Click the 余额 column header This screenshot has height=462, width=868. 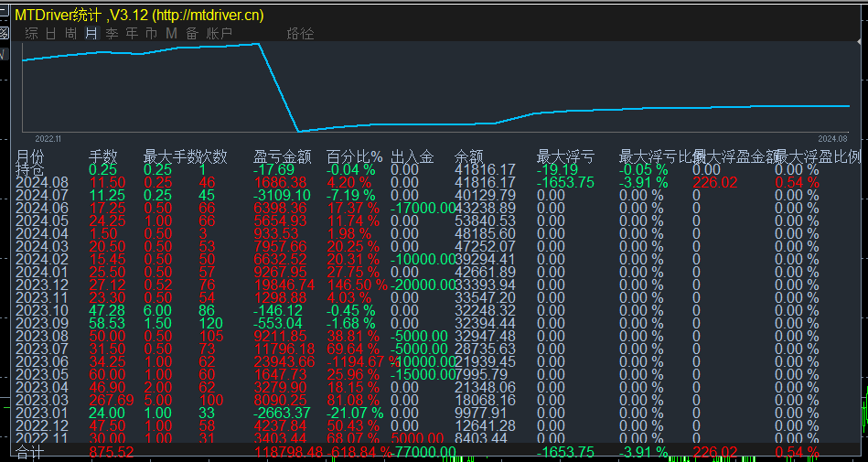469,156
